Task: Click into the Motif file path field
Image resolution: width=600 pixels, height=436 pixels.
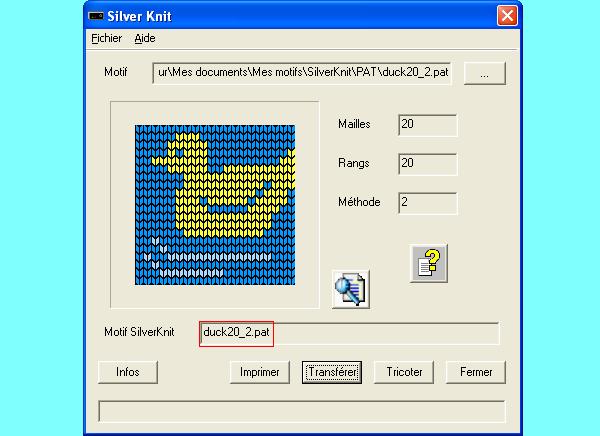Action: (302, 73)
